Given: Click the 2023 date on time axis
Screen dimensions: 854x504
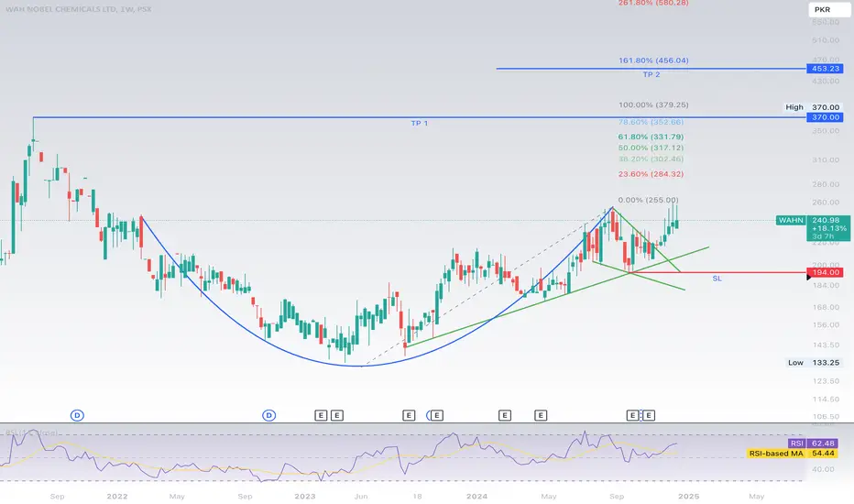Looking at the screenshot, I should click(x=305, y=497).
